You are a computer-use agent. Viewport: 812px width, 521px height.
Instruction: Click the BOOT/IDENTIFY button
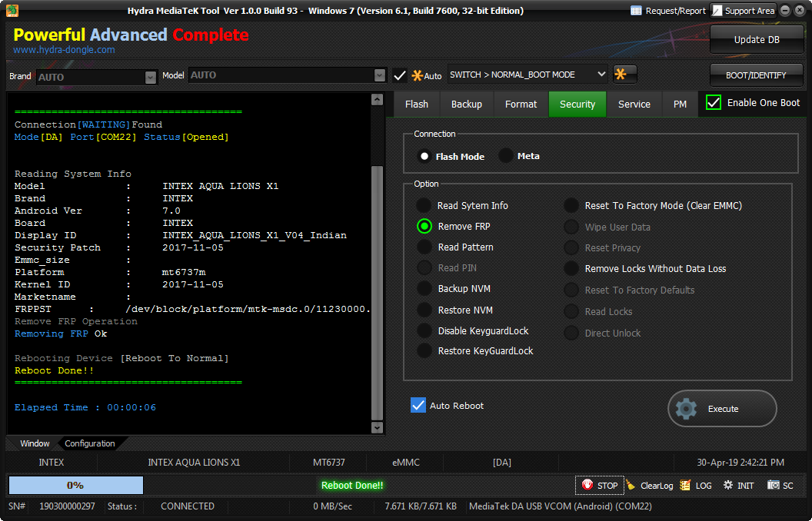[x=756, y=75]
